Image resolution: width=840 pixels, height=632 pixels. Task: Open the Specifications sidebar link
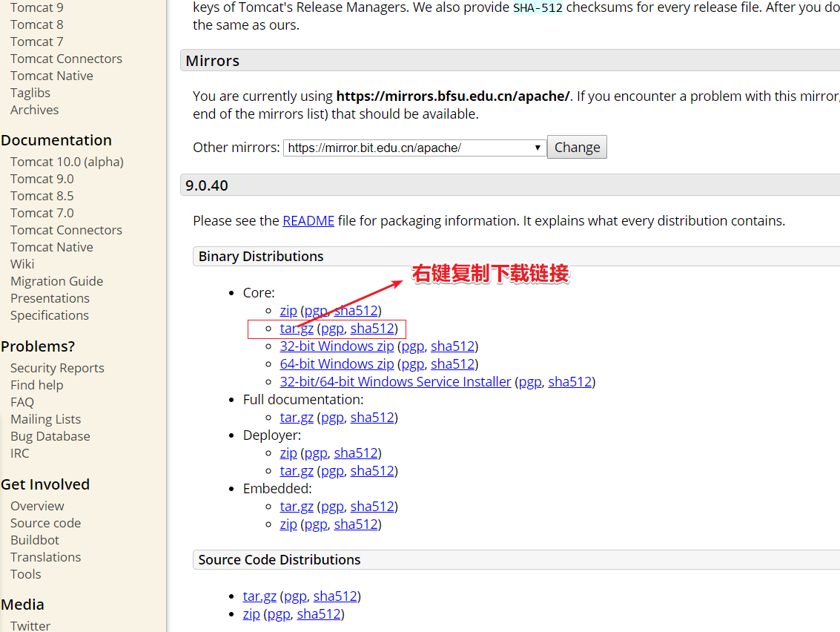(x=49, y=316)
